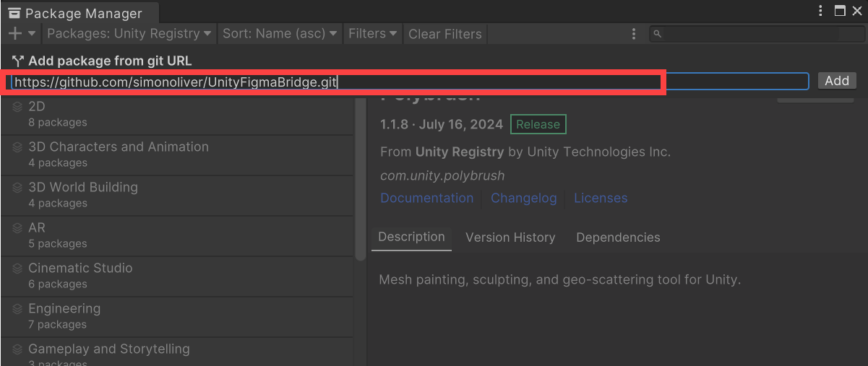Open the add package dropdown arrow
The height and width of the screenshot is (366, 868).
pyautogui.click(x=32, y=34)
